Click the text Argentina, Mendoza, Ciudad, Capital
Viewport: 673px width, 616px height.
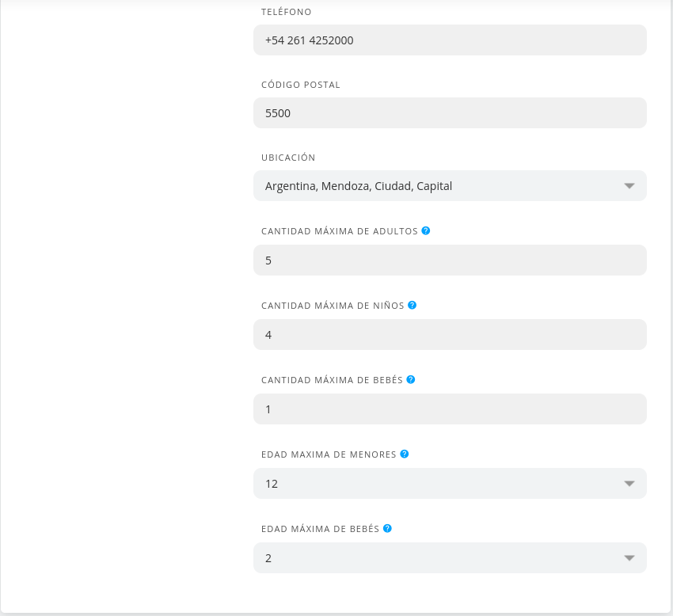pyautogui.click(x=359, y=185)
